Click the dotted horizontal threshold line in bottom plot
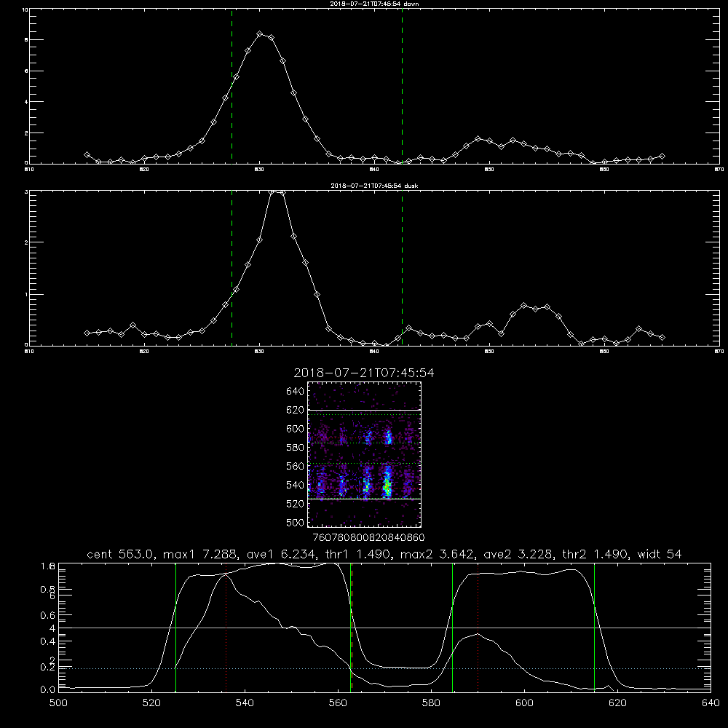This screenshot has height=728, width=728. pyautogui.click(x=384, y=668)
